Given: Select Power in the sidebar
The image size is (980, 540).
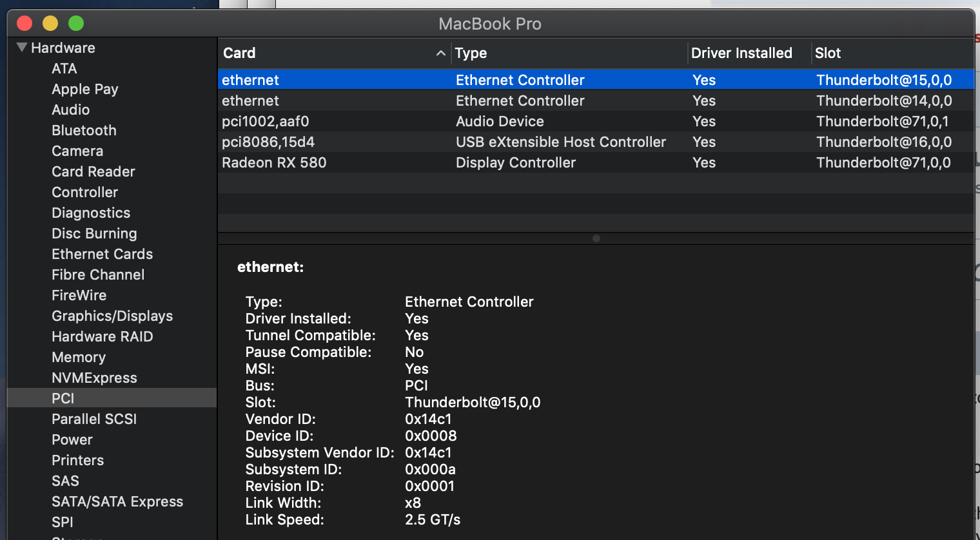Looking at the screenshot, I should [x=72, y=439].
